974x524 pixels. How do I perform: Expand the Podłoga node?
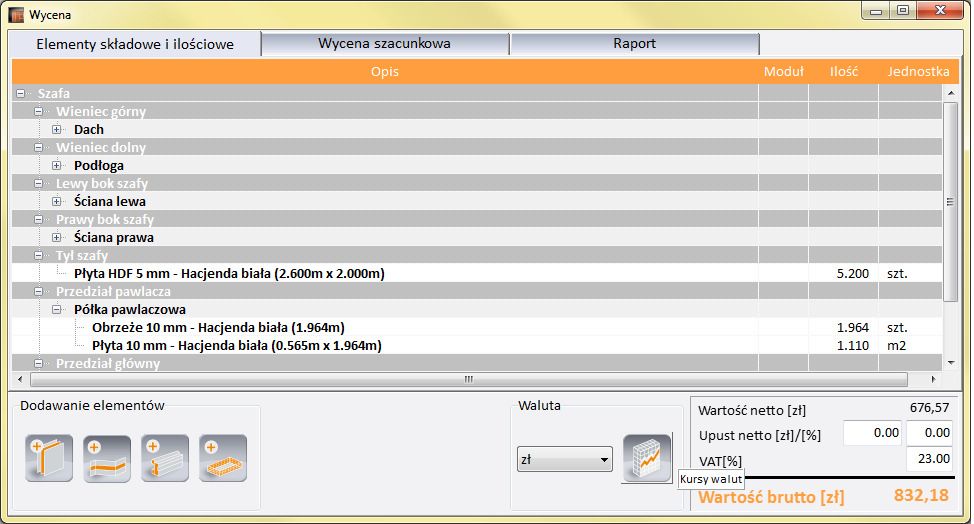(57, 165)
